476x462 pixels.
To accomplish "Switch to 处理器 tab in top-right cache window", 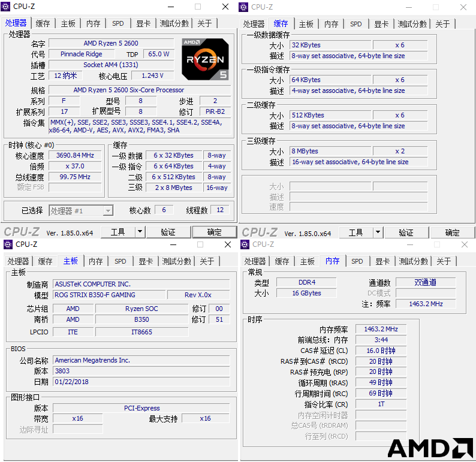I will (x=254, y=24).
